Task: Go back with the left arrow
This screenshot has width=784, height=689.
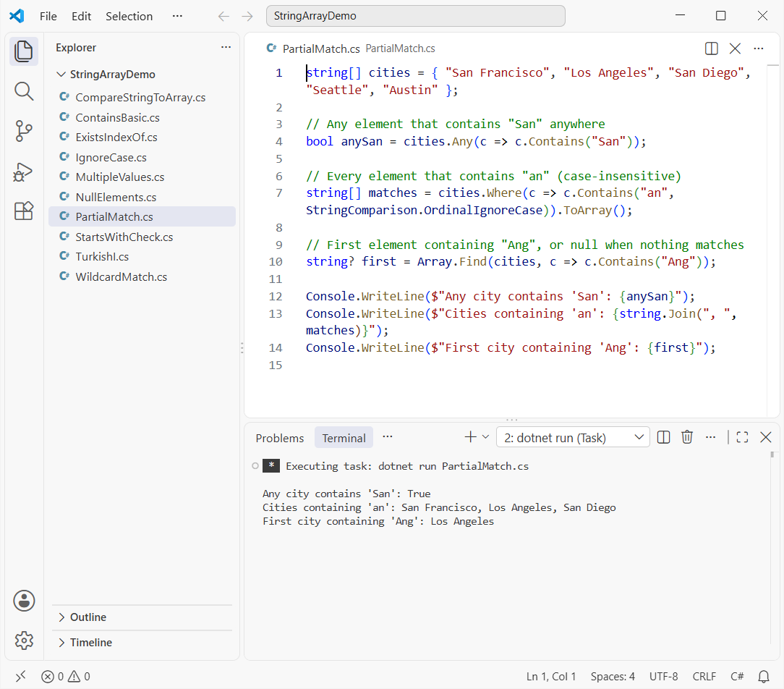Action: coord(223,17)
